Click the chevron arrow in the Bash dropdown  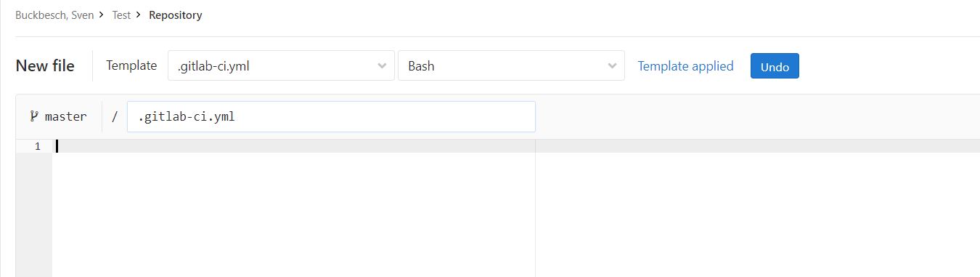coord(612,66)
